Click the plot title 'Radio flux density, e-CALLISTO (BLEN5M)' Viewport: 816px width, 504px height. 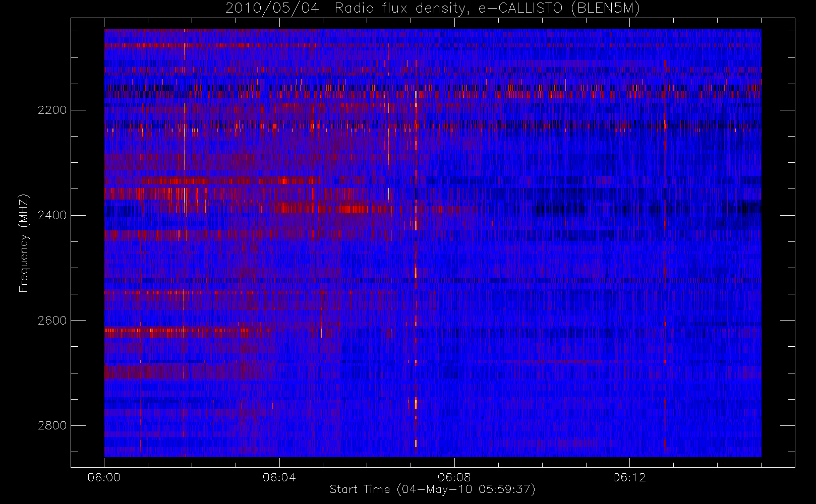click(487, 9)
